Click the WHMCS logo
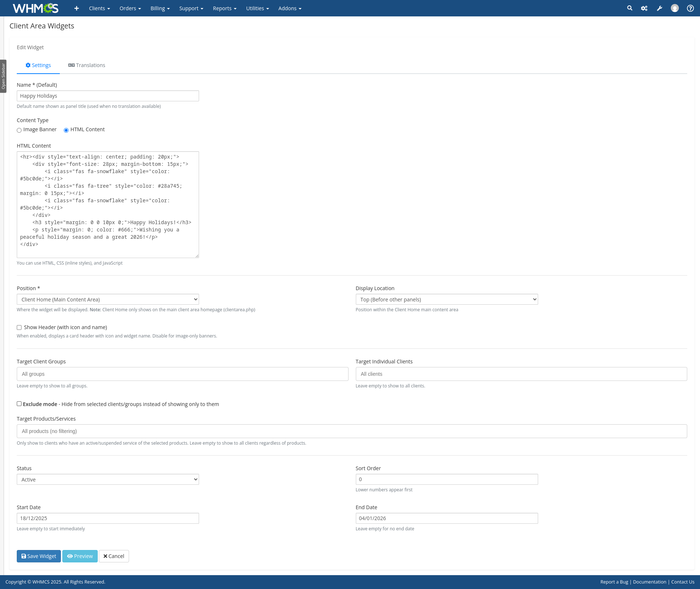The height and width of the screenshot is (589, 700). click(x=35, y=8)
